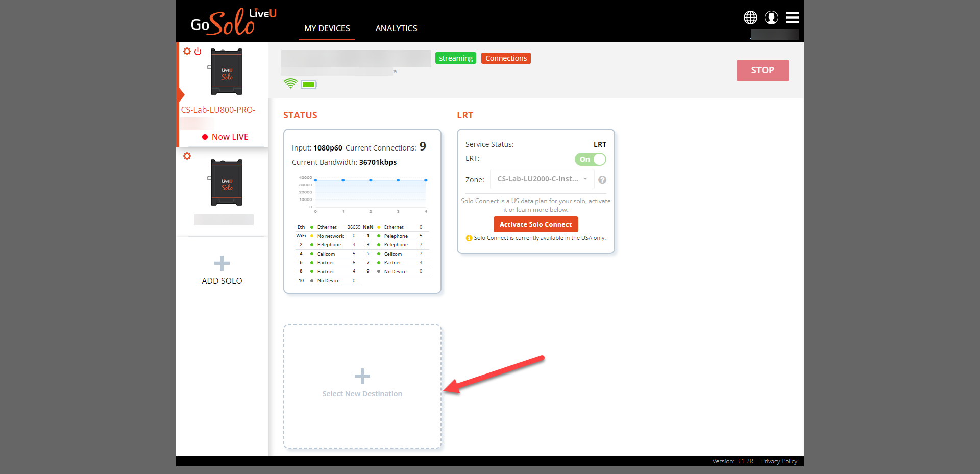Click the Solo Connect info warning icon
Image resolution: width=980 pixels, height=474 pixels.
point(469,238)
